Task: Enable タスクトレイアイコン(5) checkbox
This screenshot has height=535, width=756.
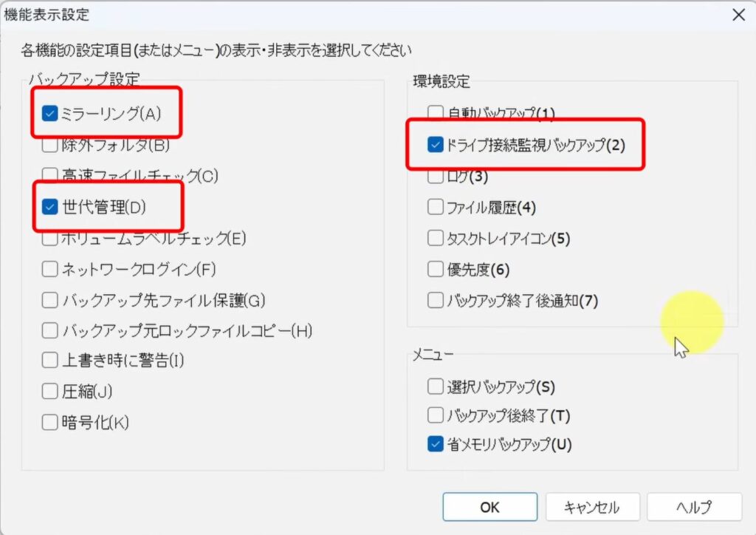Action: pyautogui.click(x=435, y=239)
